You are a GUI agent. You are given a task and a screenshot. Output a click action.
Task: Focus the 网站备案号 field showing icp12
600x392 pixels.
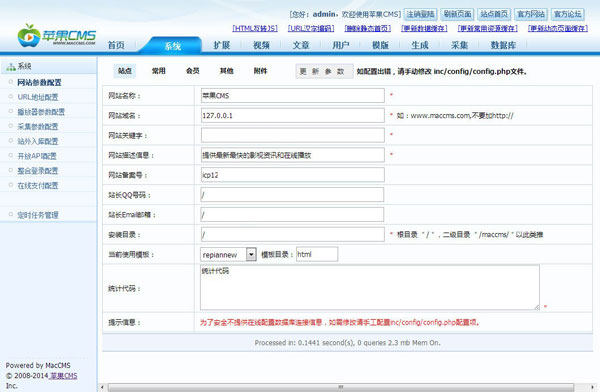tap(293, 175)
